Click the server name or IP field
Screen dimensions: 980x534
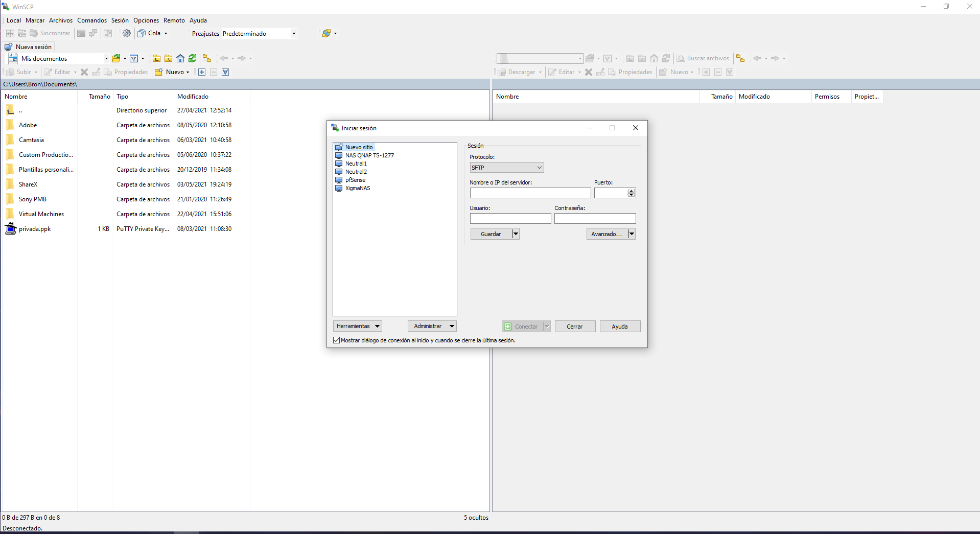coord(530,193)
